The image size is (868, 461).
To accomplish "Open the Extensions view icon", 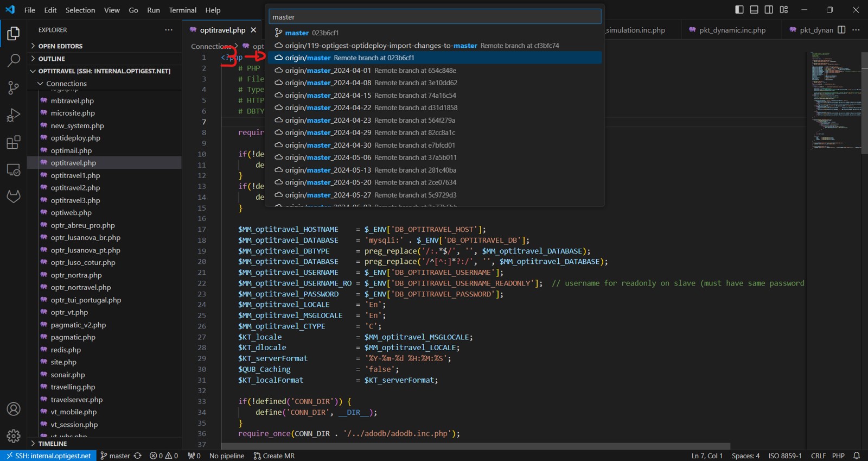I will tap(14, 142).
